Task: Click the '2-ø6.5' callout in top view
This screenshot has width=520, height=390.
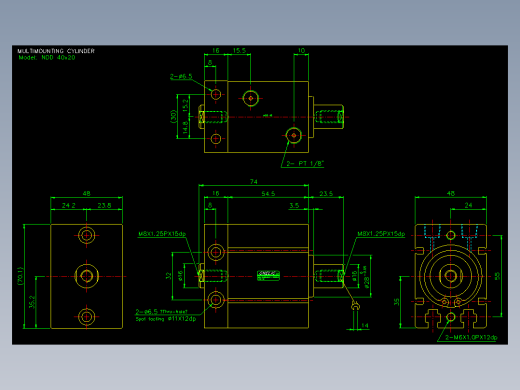Action: click(181, 76)
